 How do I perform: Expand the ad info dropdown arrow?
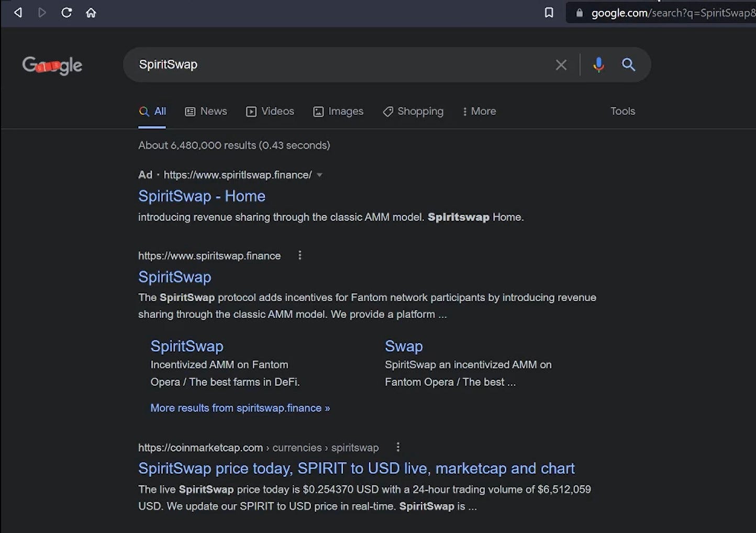[x=319, y=175]
